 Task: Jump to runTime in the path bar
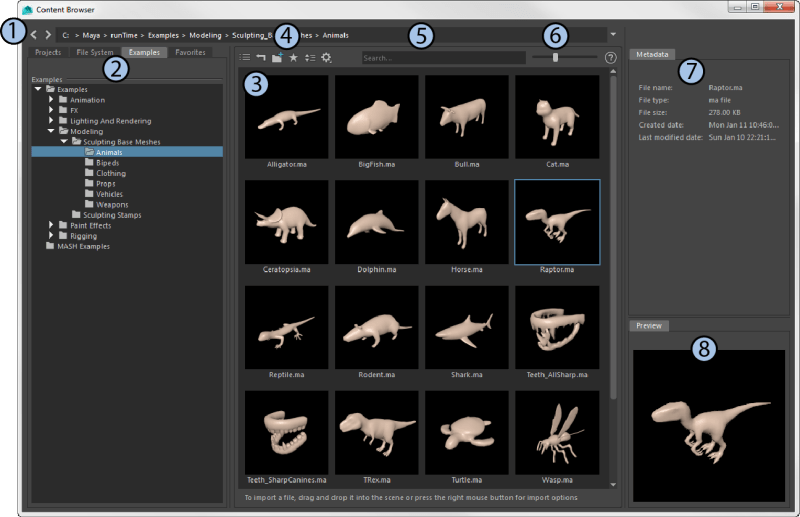(124, 35)
